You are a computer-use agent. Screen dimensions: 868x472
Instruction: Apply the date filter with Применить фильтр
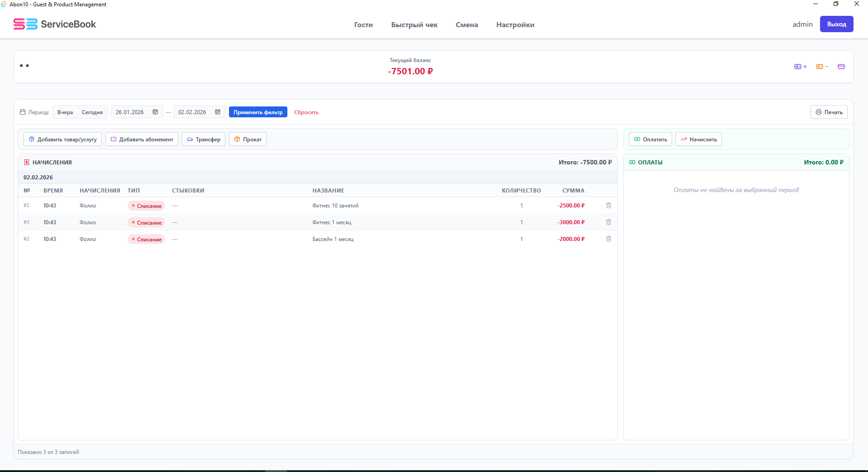258,112
